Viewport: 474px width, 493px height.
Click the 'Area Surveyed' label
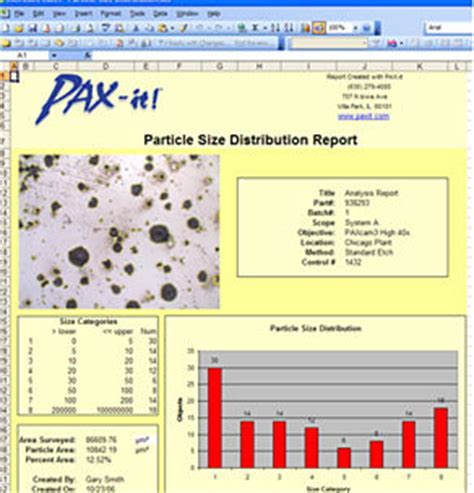[x=47, y=440]
